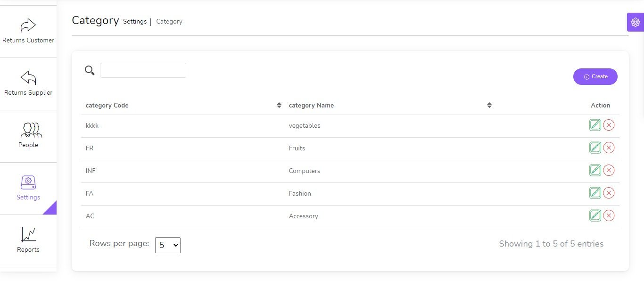Open the purple gear settings panel
The height and width of the screenshot is (281, 644).
point(635,22)
